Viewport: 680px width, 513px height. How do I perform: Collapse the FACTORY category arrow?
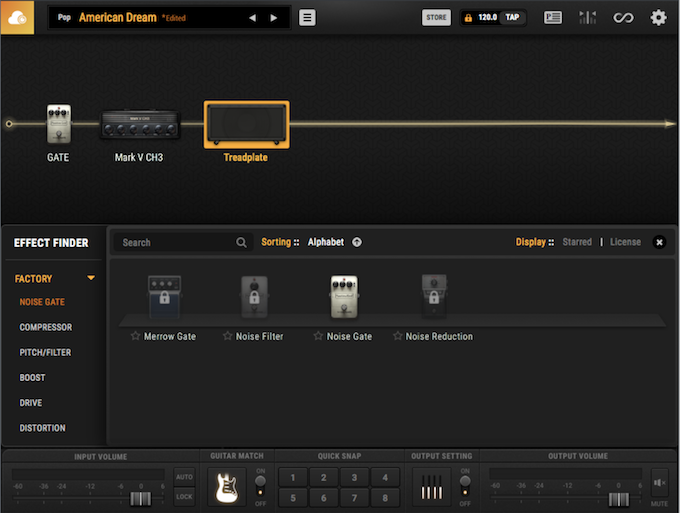(x=91, y=278)
